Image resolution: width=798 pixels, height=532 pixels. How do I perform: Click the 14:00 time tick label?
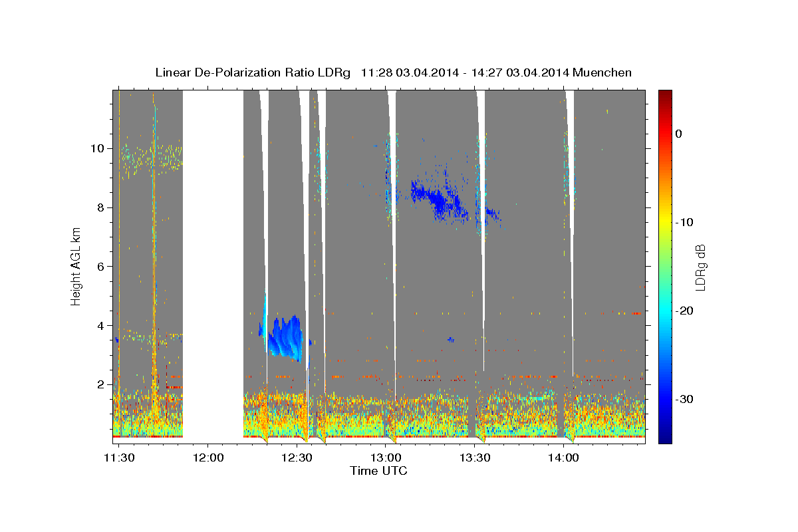pos(563,458)
